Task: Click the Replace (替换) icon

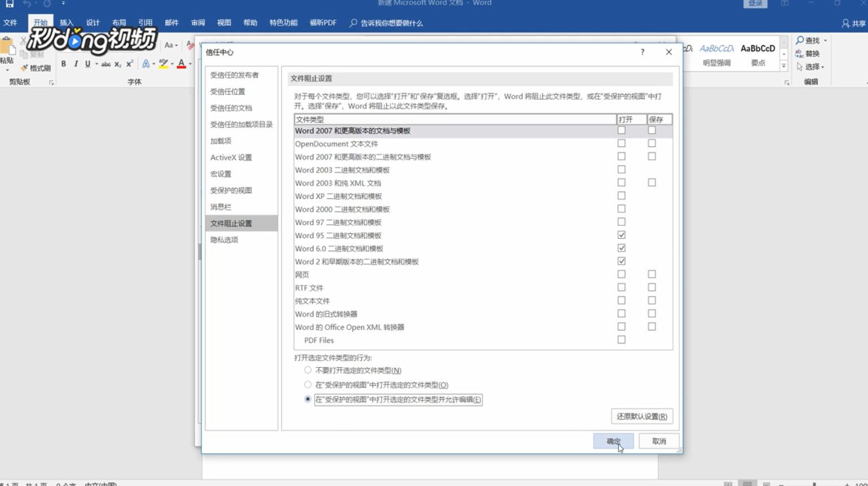Action: 799,53
